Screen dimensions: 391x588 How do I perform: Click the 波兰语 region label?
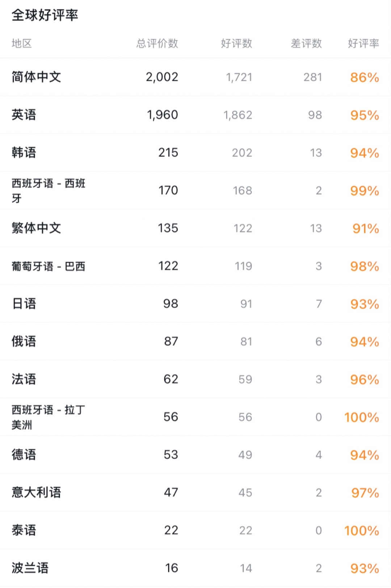(30, 568)
